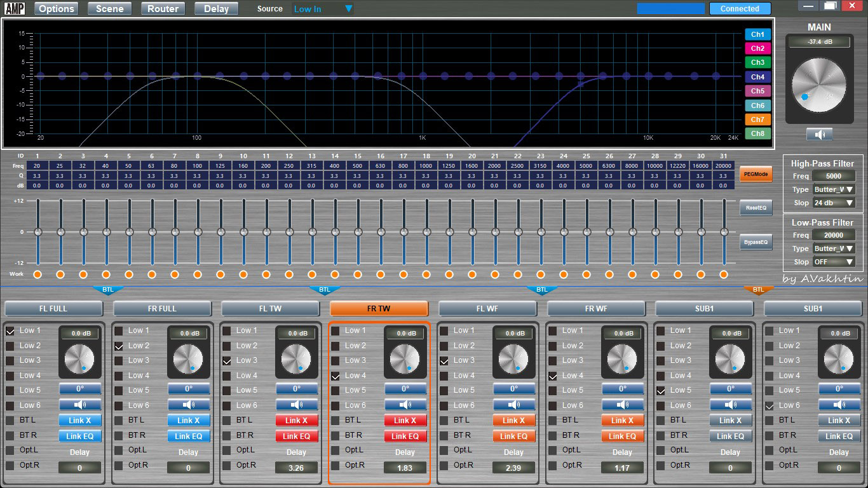The image size is (868, 488).
Task: Uncheck Low 4 in FR WF channel
Action: tap(553, 376)
